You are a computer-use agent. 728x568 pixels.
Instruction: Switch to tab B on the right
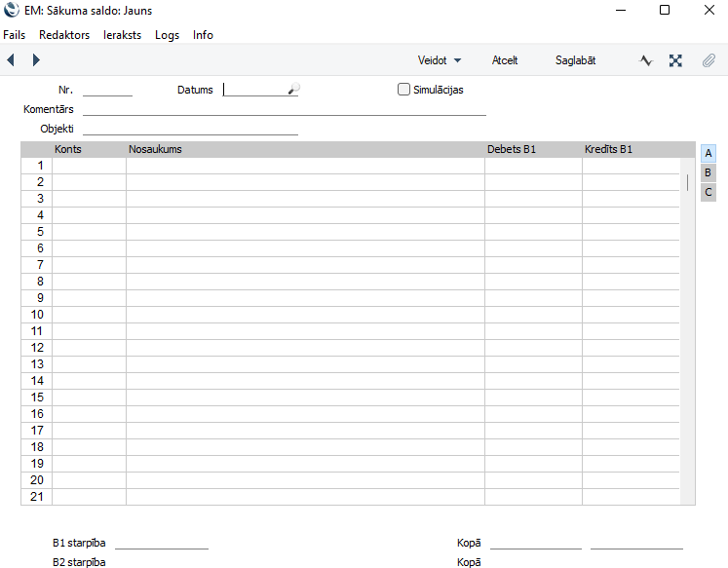(709, 172)
